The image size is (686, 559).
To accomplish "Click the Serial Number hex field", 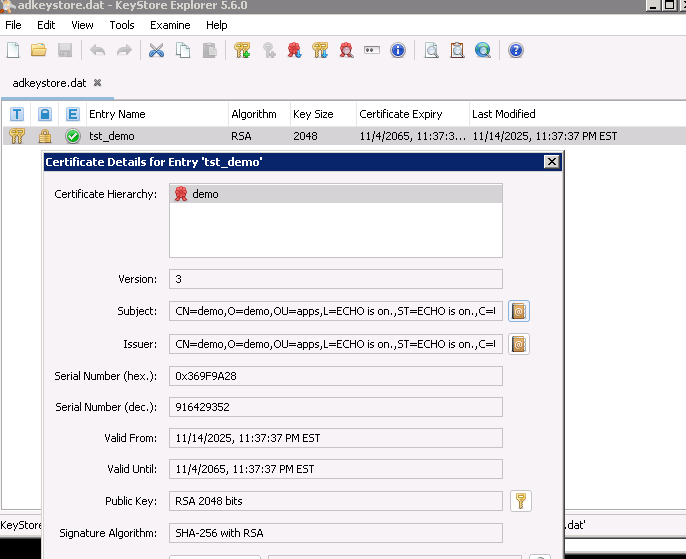I will click(x=336, y=376).
